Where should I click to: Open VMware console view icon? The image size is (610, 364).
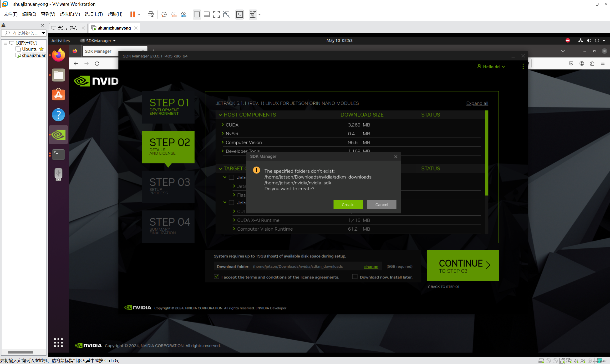239,15
